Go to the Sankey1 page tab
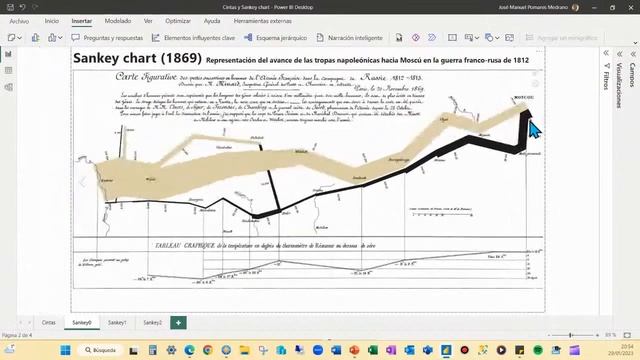This screenshot has width=640, height=360. click(x=117, y=322)
